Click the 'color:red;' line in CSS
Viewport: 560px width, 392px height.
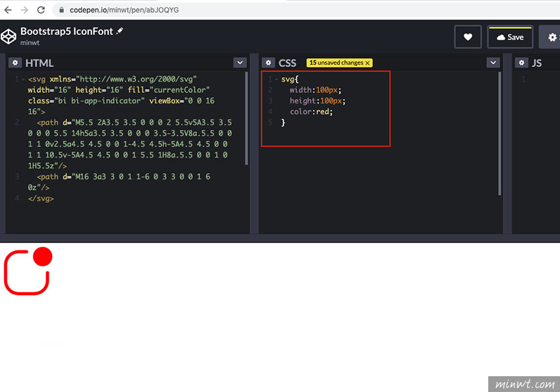click(x=311, y=112)
